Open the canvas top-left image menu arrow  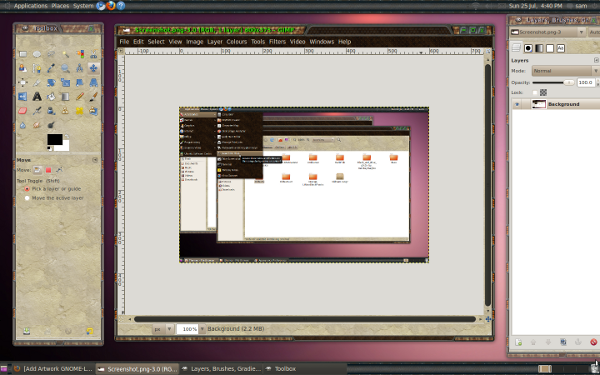point(121,51)
